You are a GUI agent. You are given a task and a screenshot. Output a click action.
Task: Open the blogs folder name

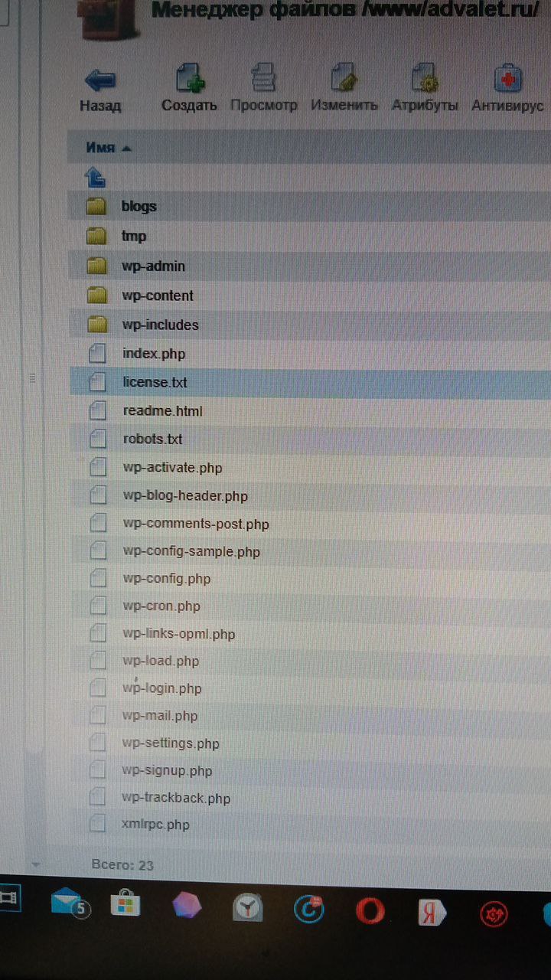[139, 206]
